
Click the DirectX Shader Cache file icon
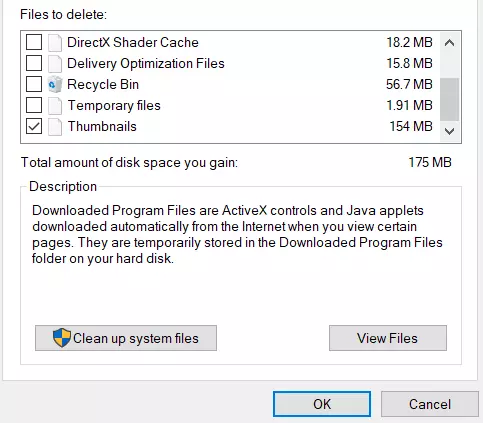pyautogui.click(x=55, y=43)
